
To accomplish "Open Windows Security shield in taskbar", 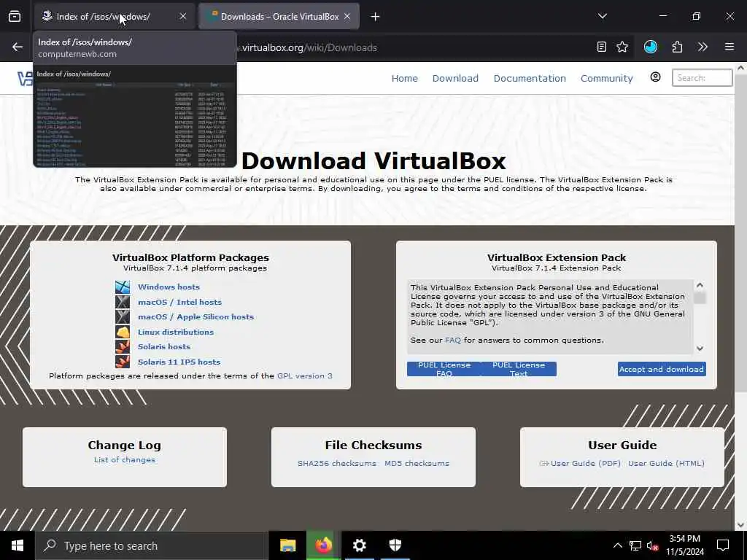I will click(395, 545).
